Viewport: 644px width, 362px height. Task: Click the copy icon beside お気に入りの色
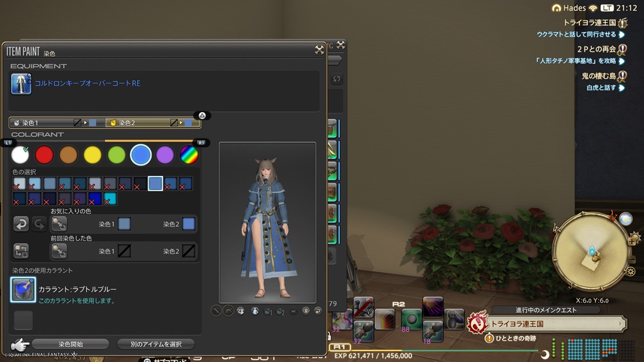[x=59, y=224]
